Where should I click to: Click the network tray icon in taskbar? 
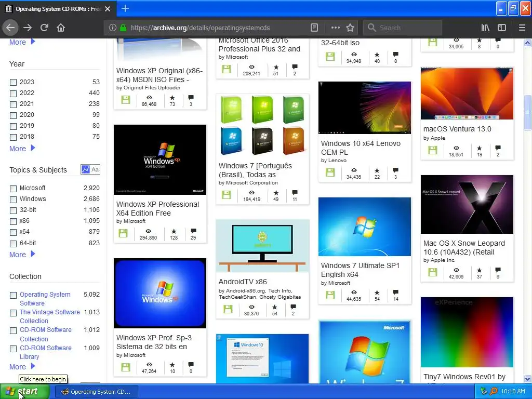click(484, 391)
